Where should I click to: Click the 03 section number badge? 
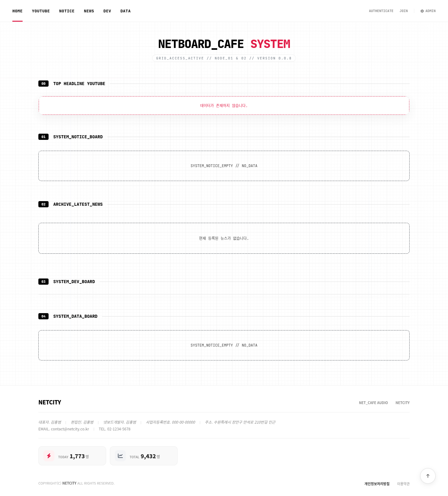43,282
